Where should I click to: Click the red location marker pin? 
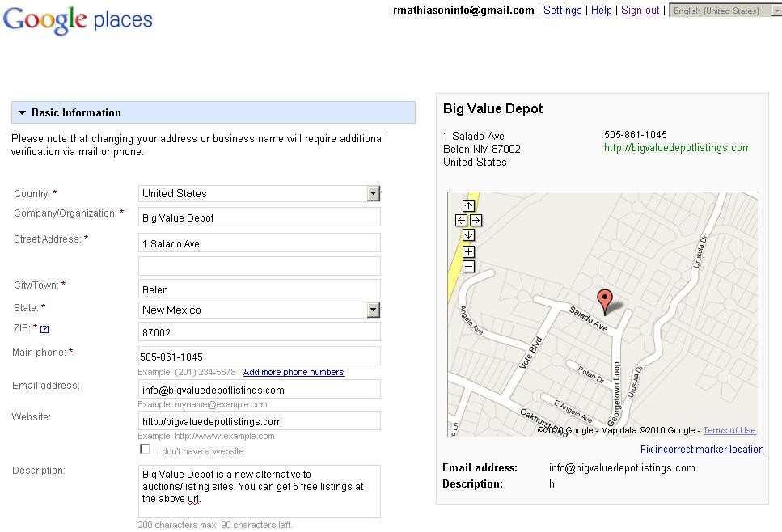[x=604, y=300]
